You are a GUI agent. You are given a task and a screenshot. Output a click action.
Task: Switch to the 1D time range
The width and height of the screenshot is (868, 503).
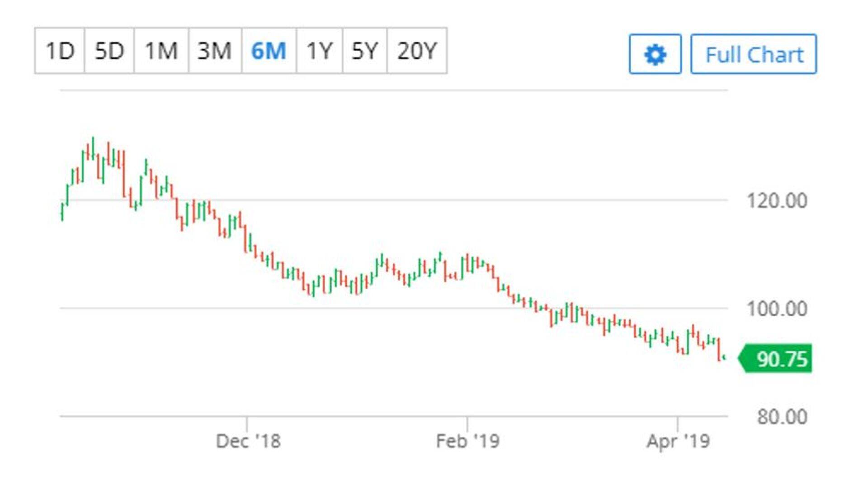click(x=60, y=51)
